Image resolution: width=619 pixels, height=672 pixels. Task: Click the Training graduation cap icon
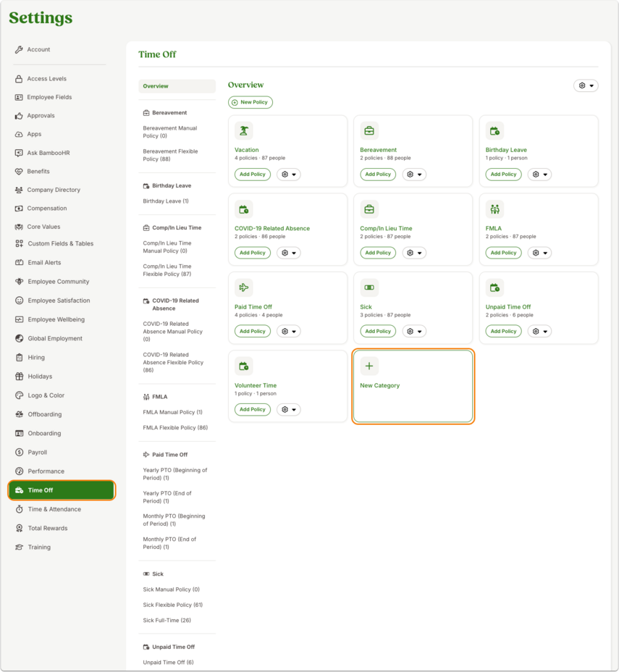click(x=20, y=547)
